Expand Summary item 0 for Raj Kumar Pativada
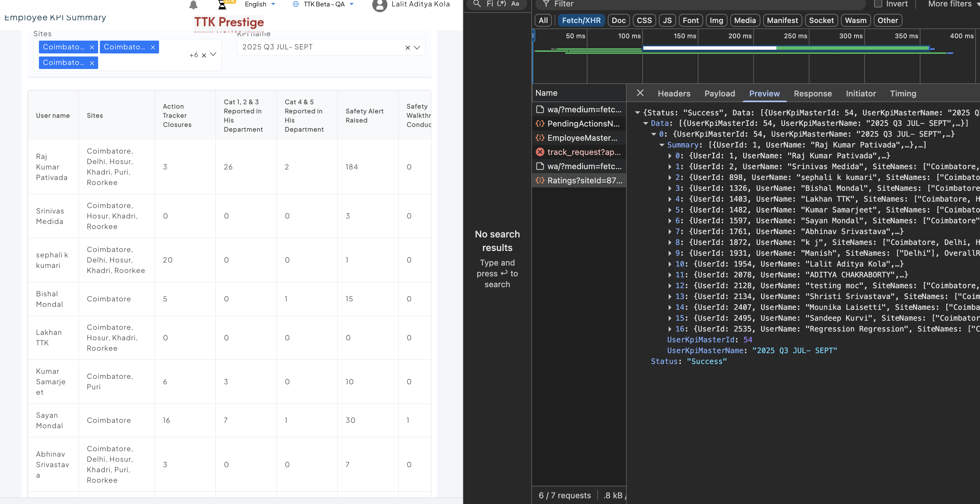 670,156
